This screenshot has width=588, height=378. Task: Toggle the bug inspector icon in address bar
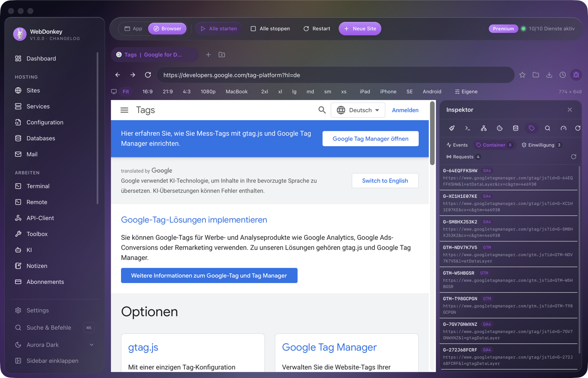pos(576,75)
